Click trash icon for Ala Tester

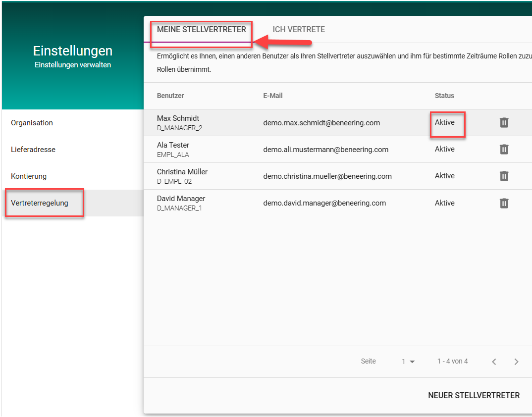click(x=504, y=149)
